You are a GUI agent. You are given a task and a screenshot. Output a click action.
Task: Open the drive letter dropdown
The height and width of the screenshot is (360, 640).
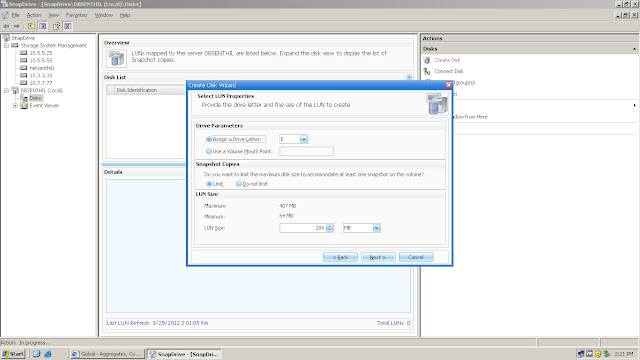[304, 140]
